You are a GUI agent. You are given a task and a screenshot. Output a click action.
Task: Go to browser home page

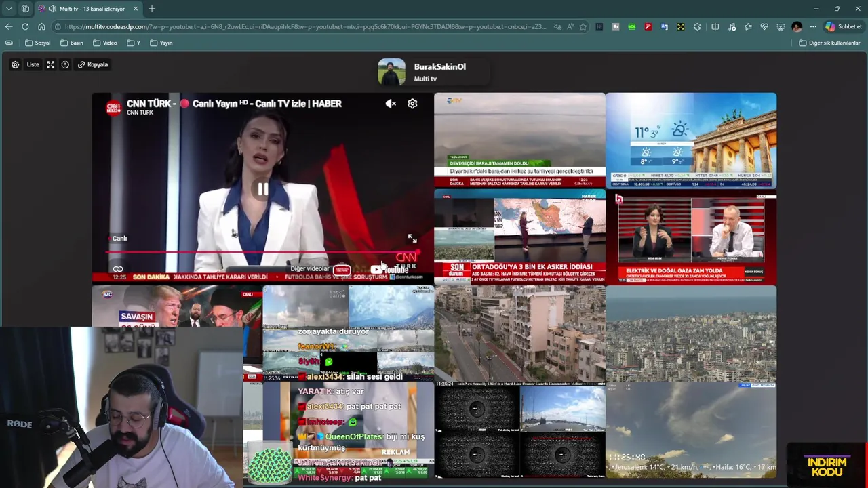41,26
